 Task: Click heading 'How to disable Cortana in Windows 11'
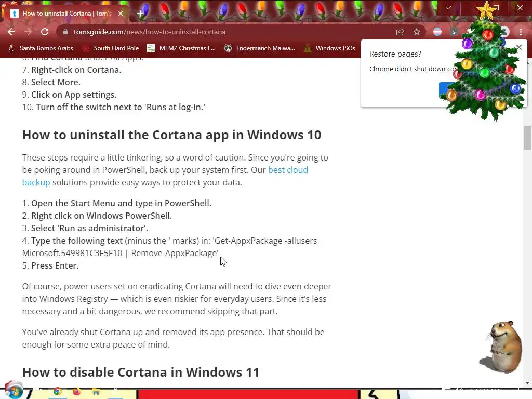[140, 372]
